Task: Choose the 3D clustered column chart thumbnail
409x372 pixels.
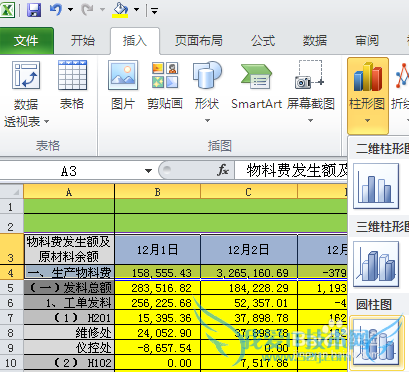Action: (x=376, y=264)
